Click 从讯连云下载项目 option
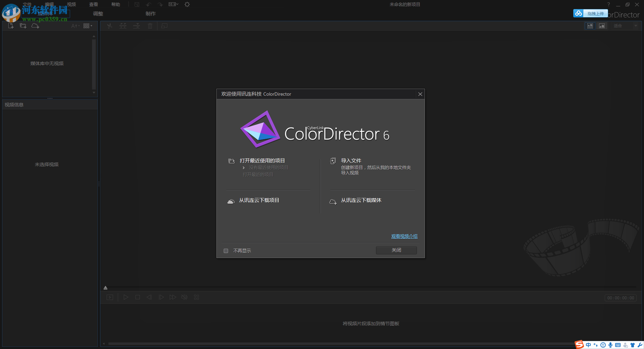 click(259, 200)
